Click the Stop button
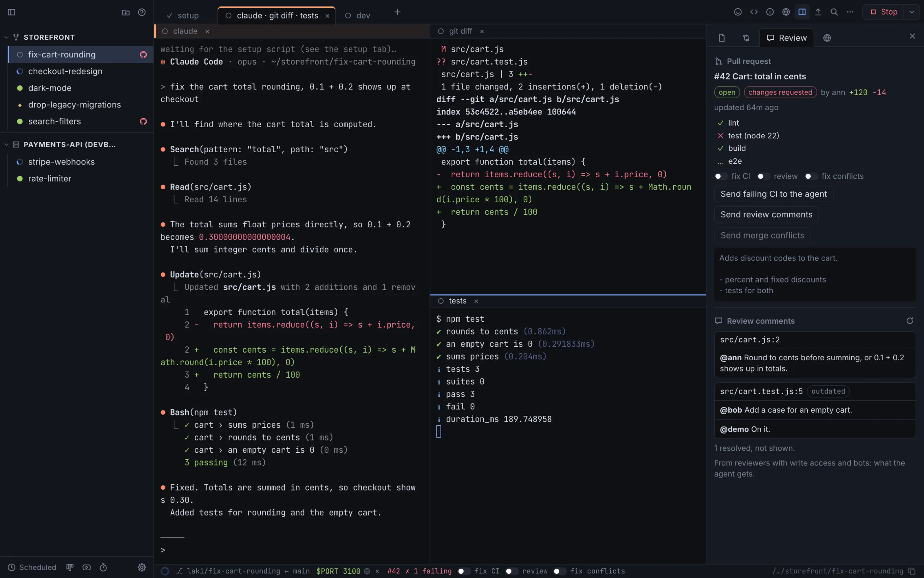The width and height of the screenshot is (924, 578). 884,12
